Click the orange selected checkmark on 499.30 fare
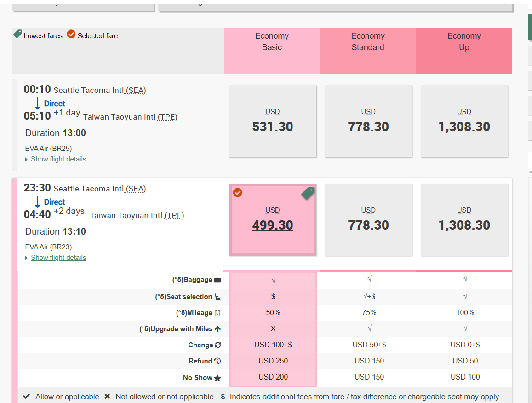The width and height of the screenshot is (532, 403). click(x=237, y=192)
